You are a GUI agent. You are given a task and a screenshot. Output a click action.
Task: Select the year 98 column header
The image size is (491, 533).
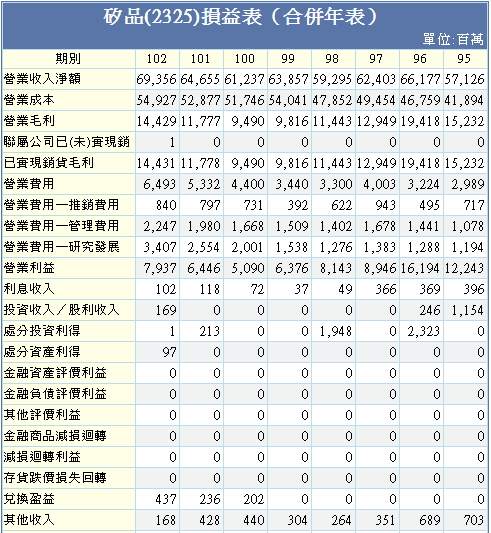tap(332, 59)
